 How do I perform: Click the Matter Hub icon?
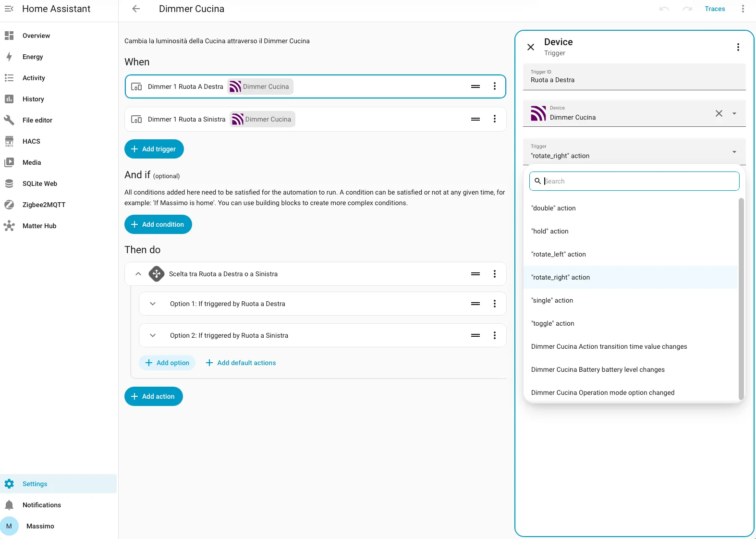click(9, 226)
